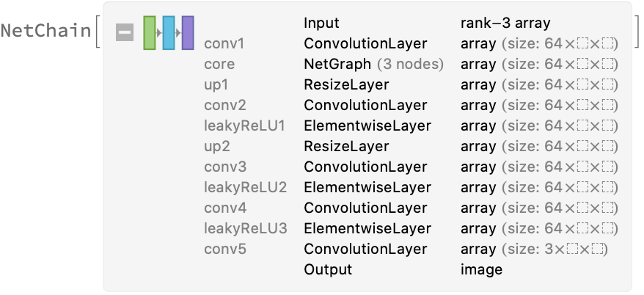This screenshot has width=644, height=295.
Task: Click the Output port label
Action: (x=328, y=269)
